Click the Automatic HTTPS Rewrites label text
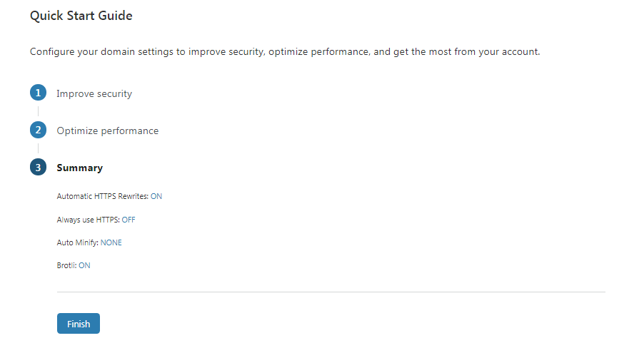The width and height of the screenshot is (644, 353). (102, 196)
